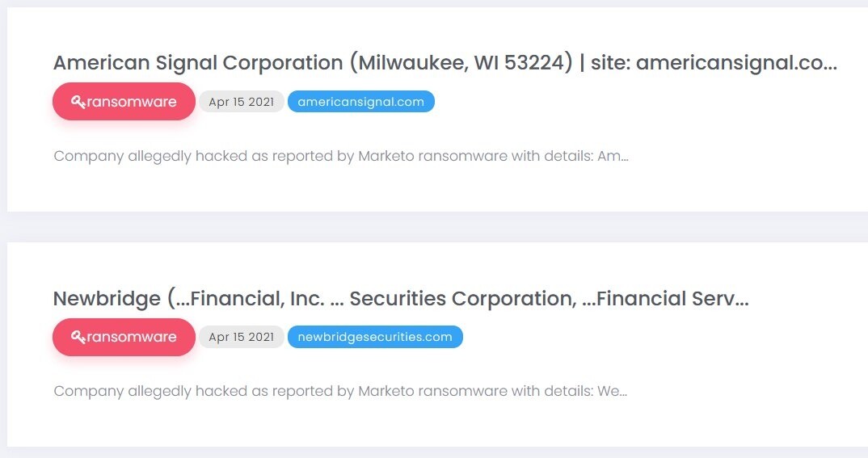Click the americansignal.com domain tag
Viewport: 868px width, 458px height.
click(361, 102)
